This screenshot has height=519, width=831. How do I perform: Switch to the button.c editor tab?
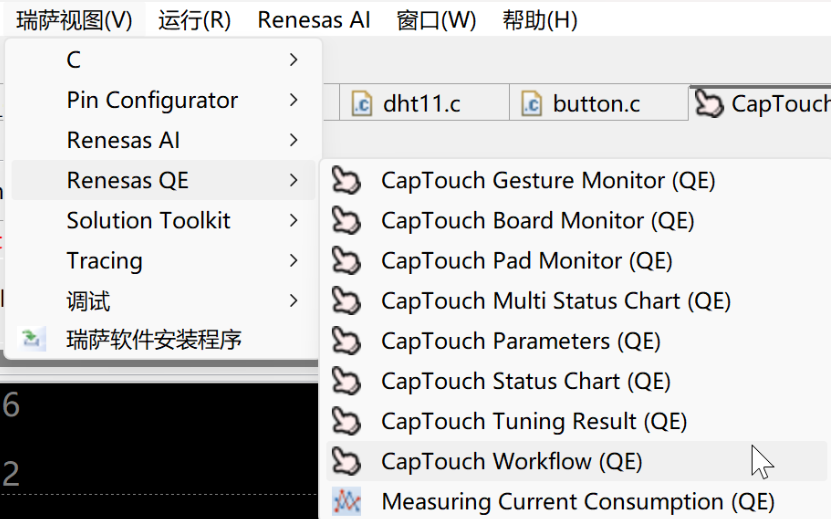tap(595, 104)
